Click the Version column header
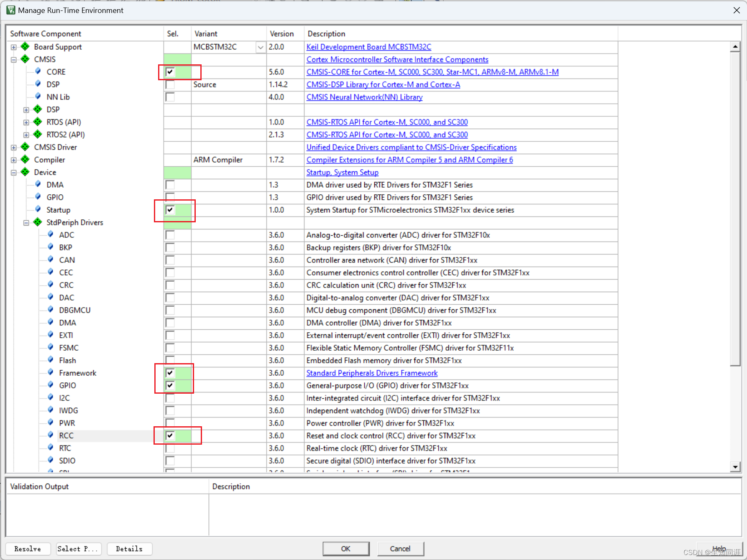 click(281, 33)
